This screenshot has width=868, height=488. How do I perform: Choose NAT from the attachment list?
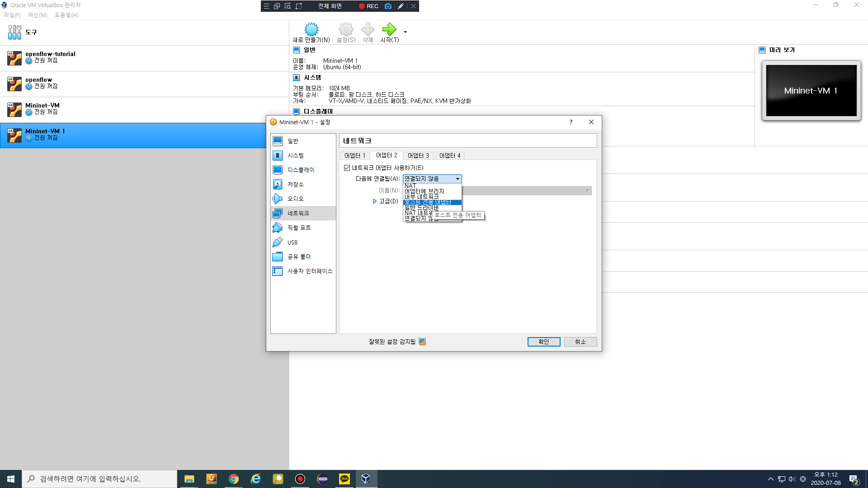pyautogui.click(x=432, y=186)
